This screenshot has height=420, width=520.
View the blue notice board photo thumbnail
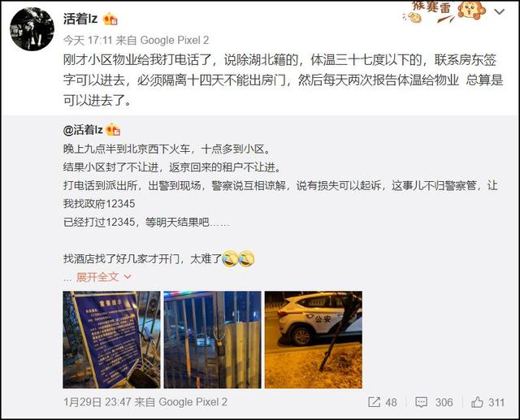coord(111,340)
